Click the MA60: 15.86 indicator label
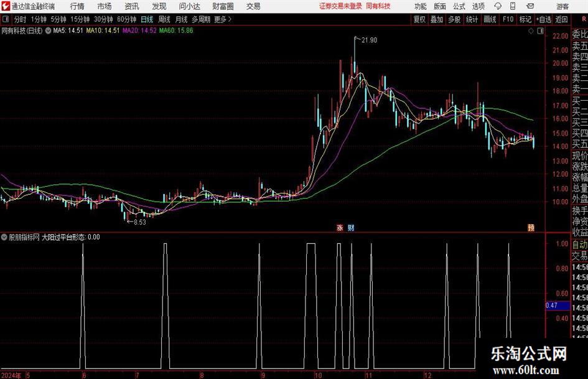588x379 pixels. point(176,30)
